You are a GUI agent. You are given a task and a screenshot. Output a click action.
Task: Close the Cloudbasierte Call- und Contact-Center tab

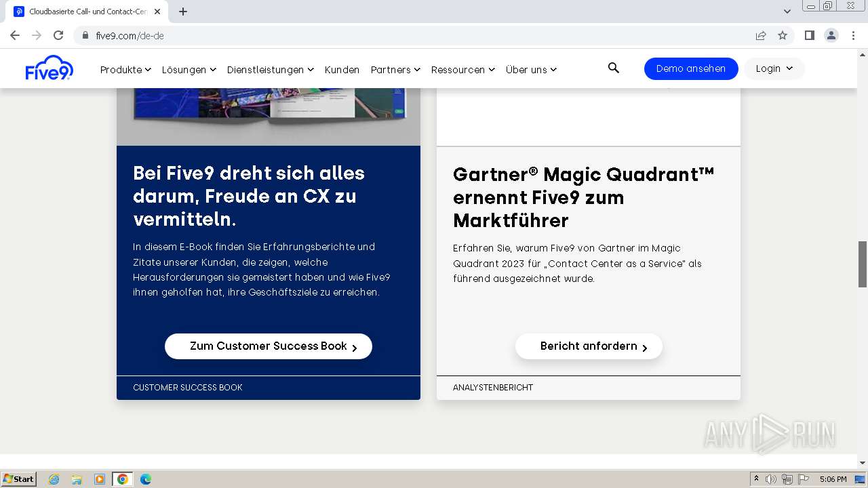(158, 12)
